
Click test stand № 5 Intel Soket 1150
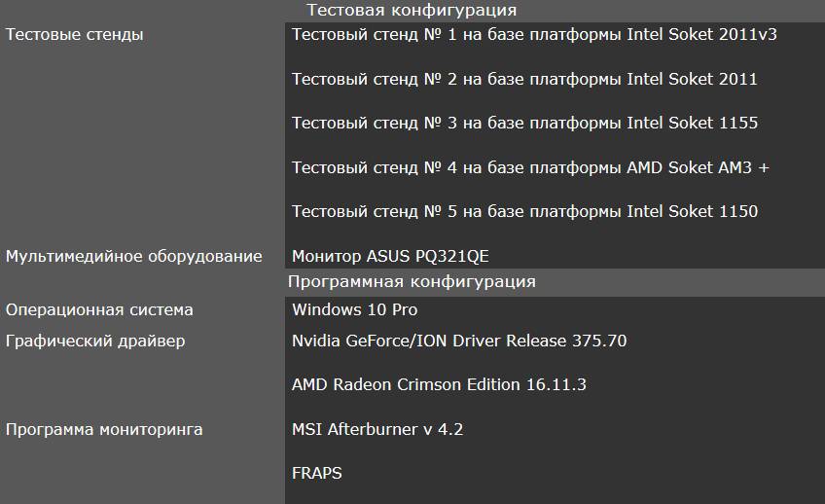524,211
